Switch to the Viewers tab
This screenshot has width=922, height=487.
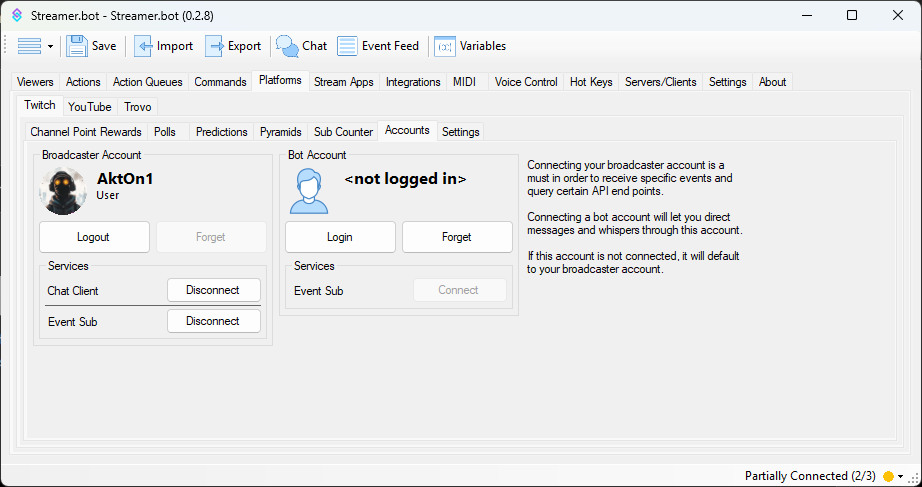click(35, 82)
